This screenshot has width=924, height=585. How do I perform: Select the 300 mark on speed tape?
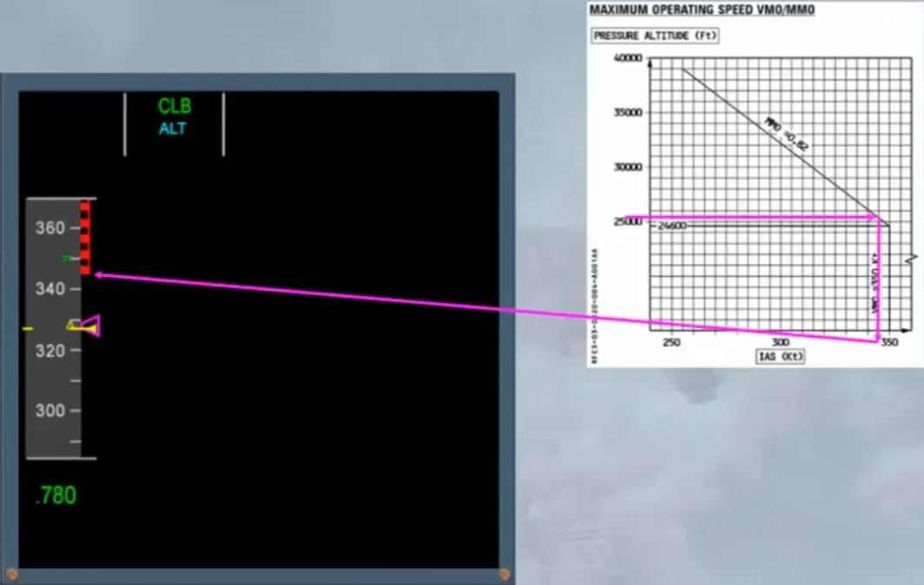coord(50,411)
